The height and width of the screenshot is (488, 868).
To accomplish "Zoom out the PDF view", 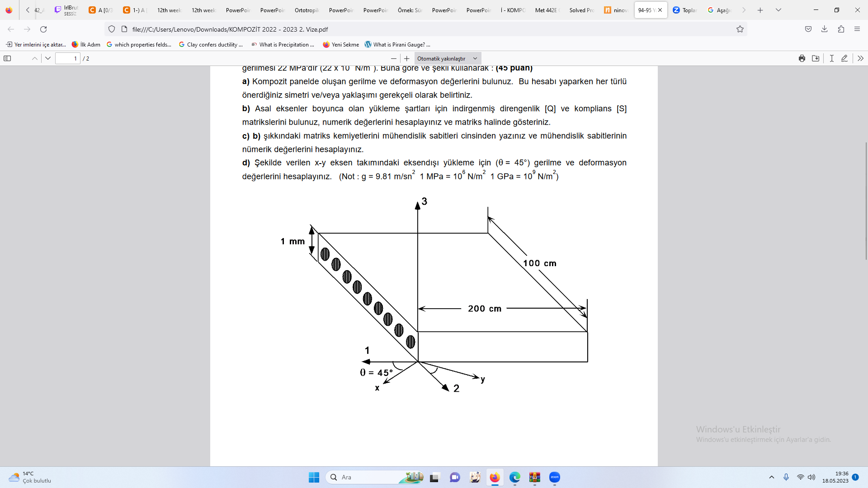I will point(393,58).
